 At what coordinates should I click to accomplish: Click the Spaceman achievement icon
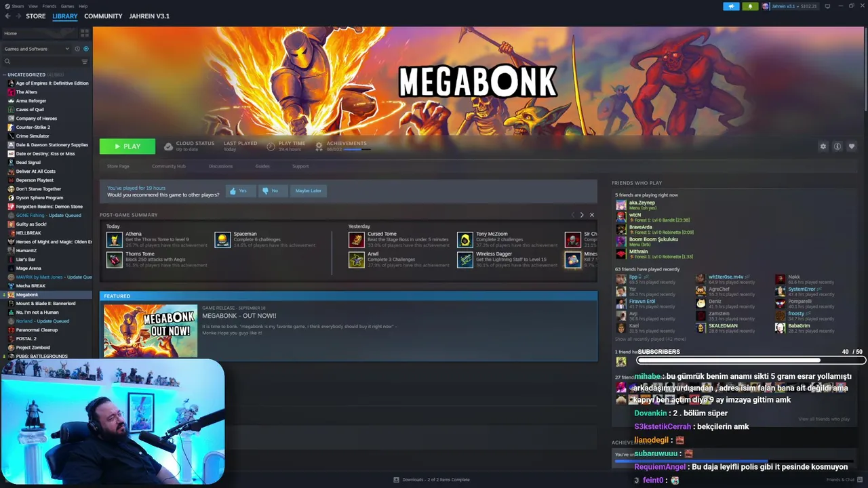click(x=222, y=239)
